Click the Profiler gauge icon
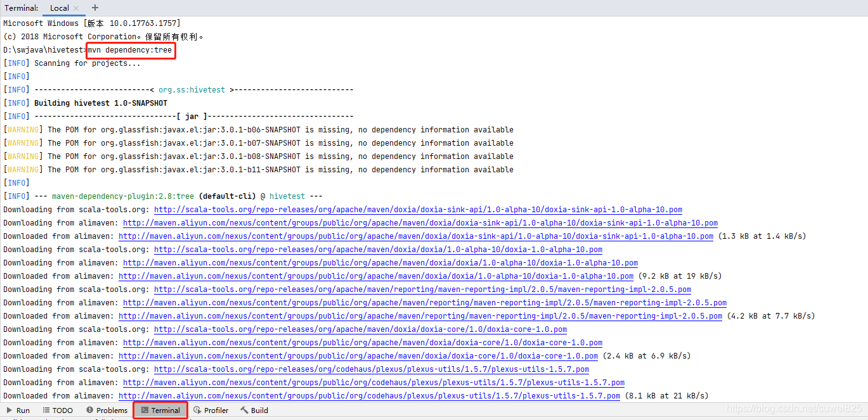The height and width of the screenshot is (420, 868). coord(197,410)
